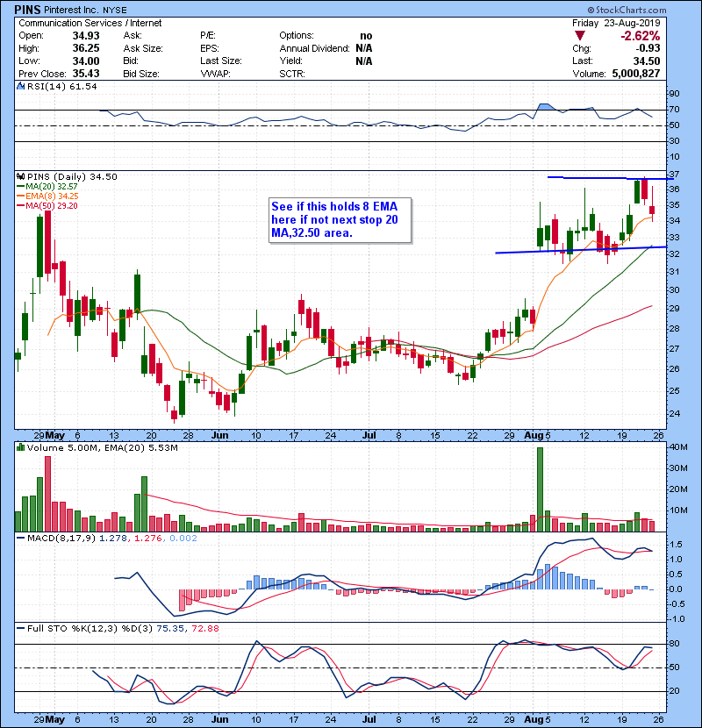Viewport: 702px width, 728px height.
Task: Click the red down-triangle change indicator
Action: pyautogui.click(x=579, y=35)
